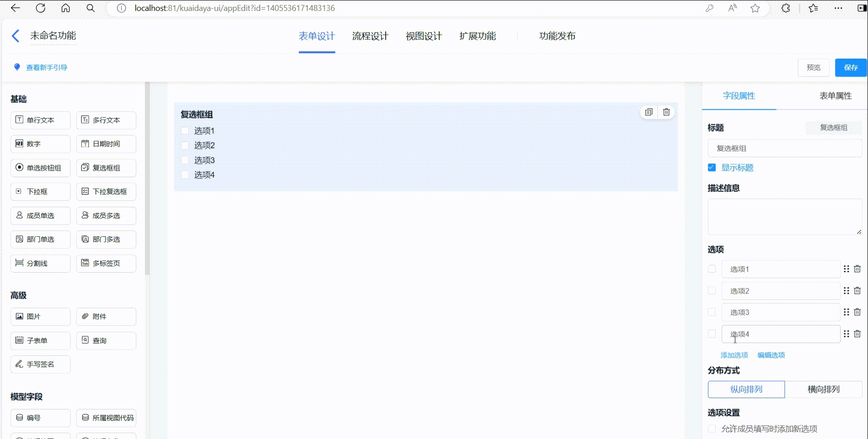The width and height of the screenshot is (868, 439).
Task: Add page to favorites star
Action: (x=755, y=8)
